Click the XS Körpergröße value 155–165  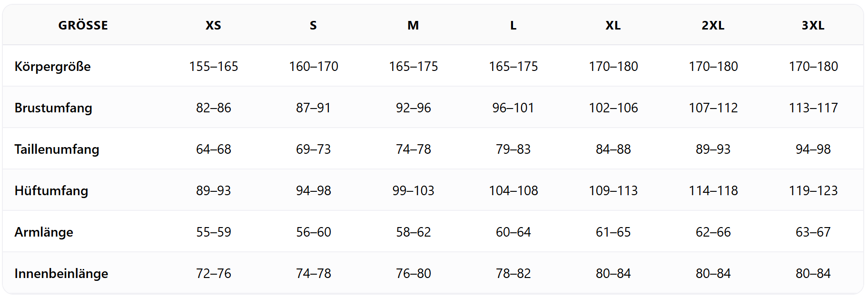pyautogui.click(x=213, y=66)
